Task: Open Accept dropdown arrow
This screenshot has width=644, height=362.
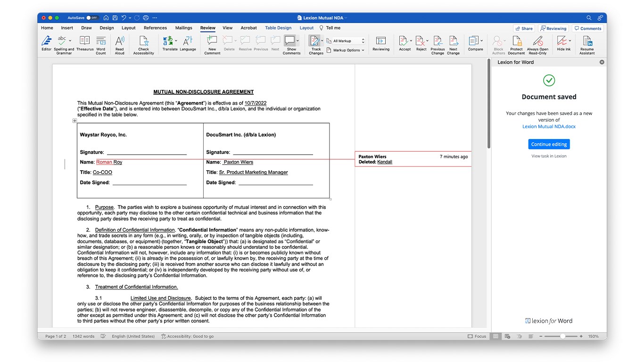Action: 411,41
